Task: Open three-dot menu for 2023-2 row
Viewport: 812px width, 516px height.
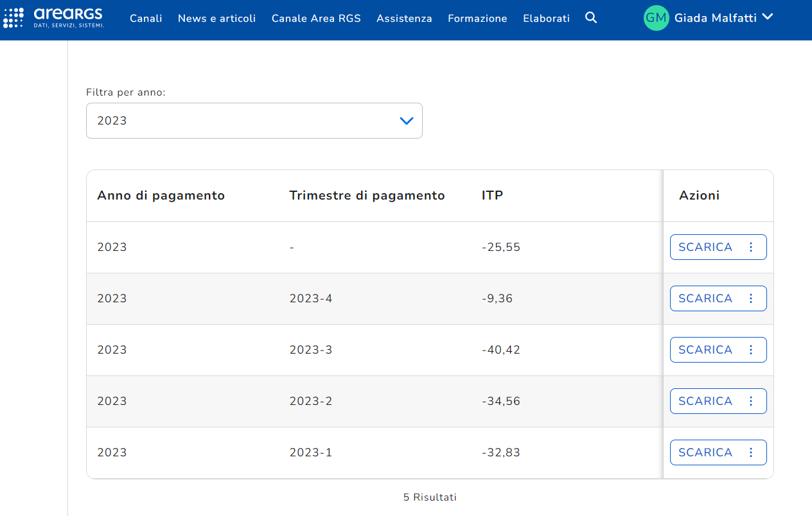Action: (750, 401)
